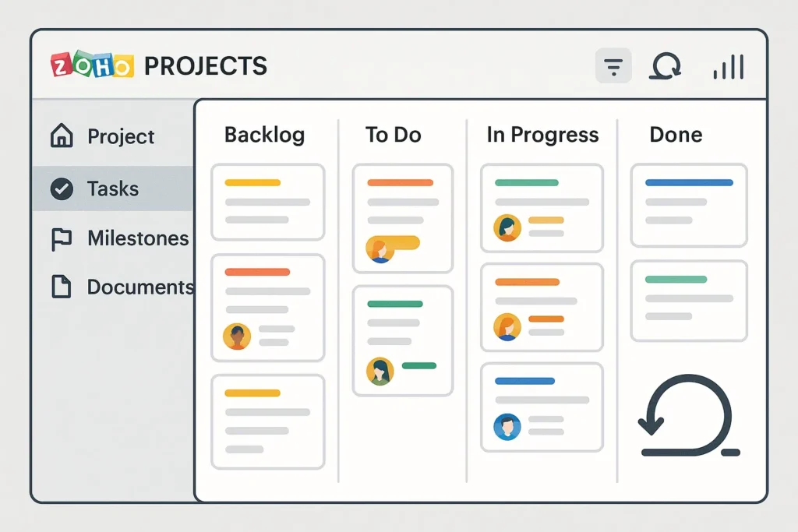Click the avatar on first To Do card
The width and height of the screenshot is (798, 532).
380,248
